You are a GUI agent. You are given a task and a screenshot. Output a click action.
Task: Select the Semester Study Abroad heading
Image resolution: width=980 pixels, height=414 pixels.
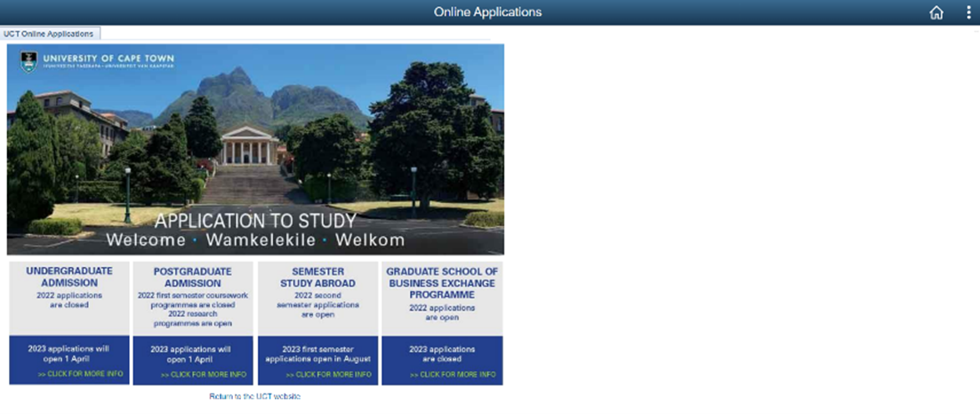(317, 277)
